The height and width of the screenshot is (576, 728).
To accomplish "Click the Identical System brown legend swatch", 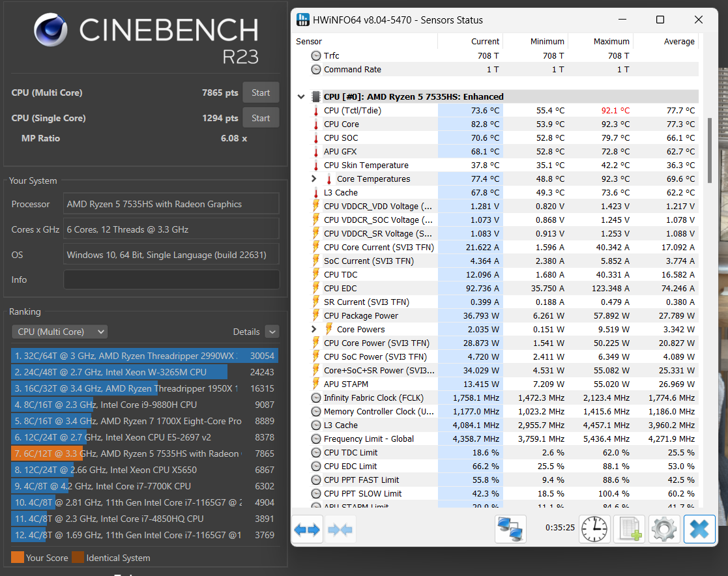I will [78, 558].
